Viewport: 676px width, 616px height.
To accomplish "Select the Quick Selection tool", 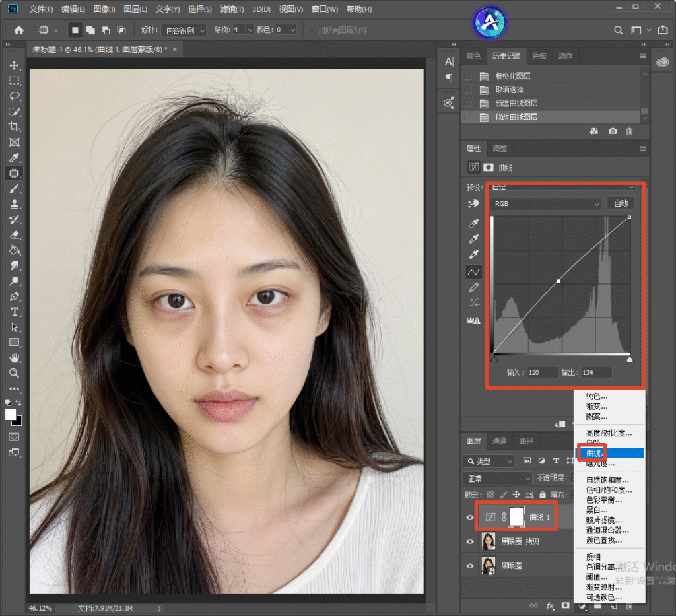I will [15, 111].
